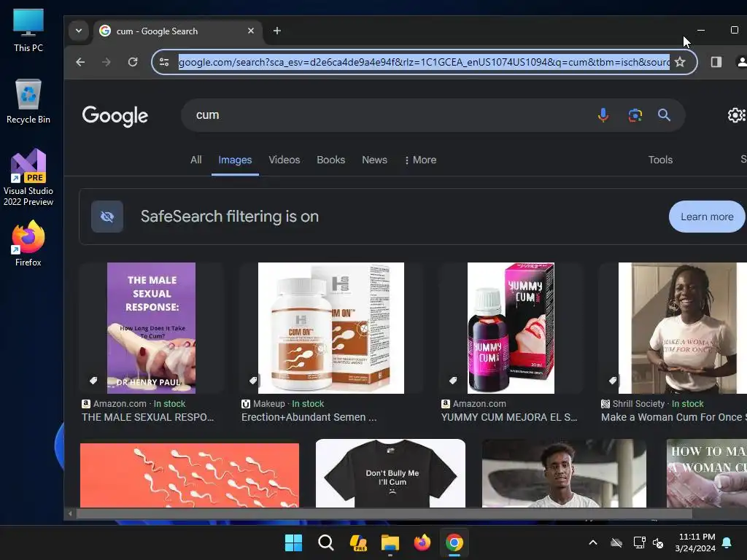Viewport: 747px width, 560px height.
Task: Open the clock and date flyout
Action: [x=695, y=542]
